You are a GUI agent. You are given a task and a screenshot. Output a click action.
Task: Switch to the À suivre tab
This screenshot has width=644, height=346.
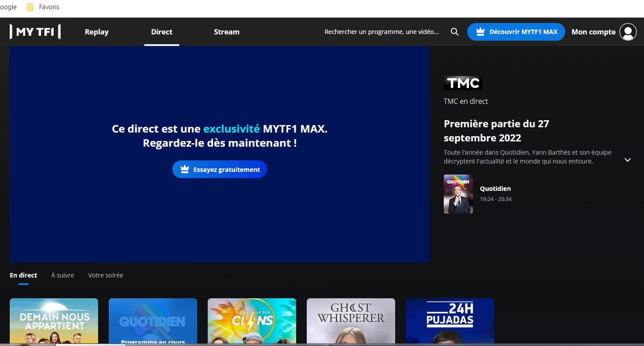point(62,275)
